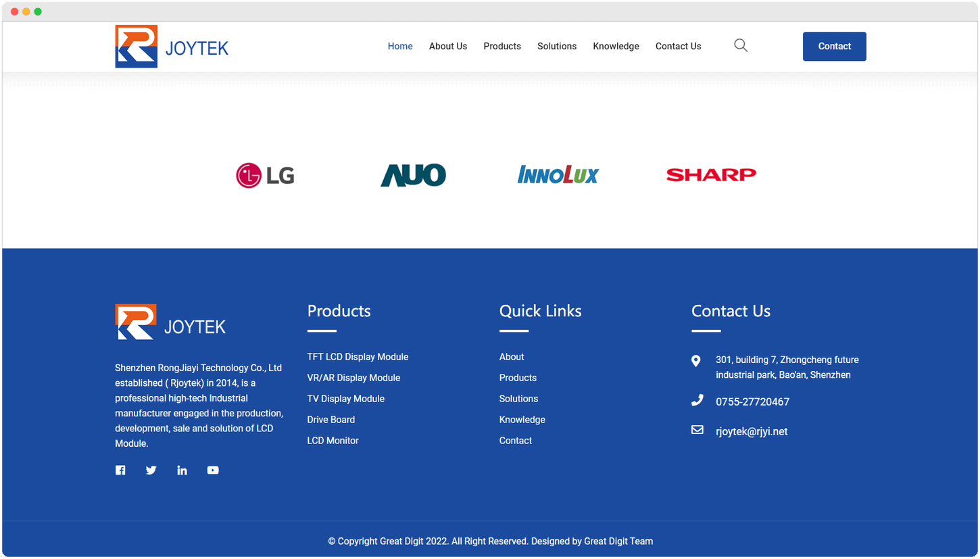980x559 pixels.
Task: Open LCD Monitor footer link
Action: tap(333, 441)
